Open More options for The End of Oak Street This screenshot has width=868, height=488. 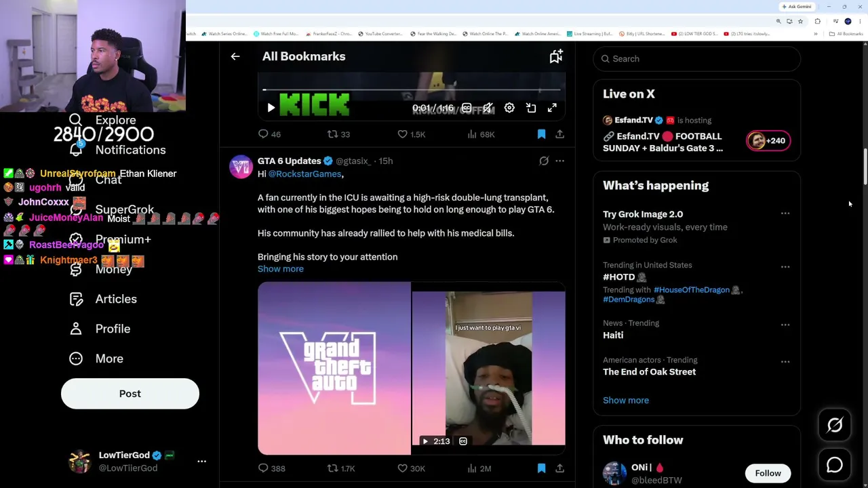pyautogui.click(x=785, y=362)
